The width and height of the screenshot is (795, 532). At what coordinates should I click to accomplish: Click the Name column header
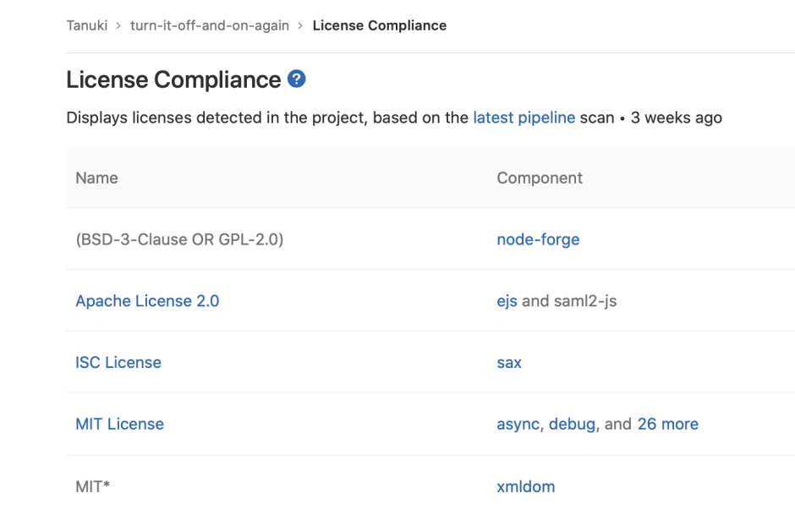pos(96,178)
